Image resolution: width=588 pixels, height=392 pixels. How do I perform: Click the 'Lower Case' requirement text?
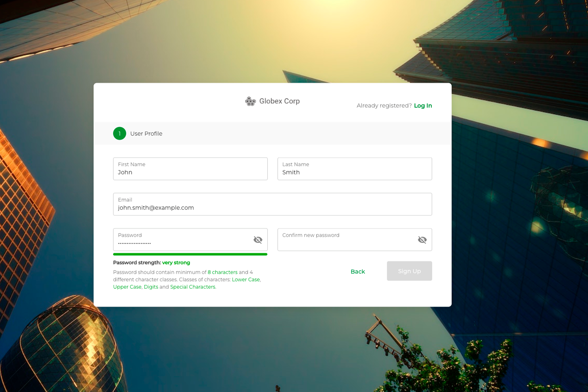[x=246, y=279]
